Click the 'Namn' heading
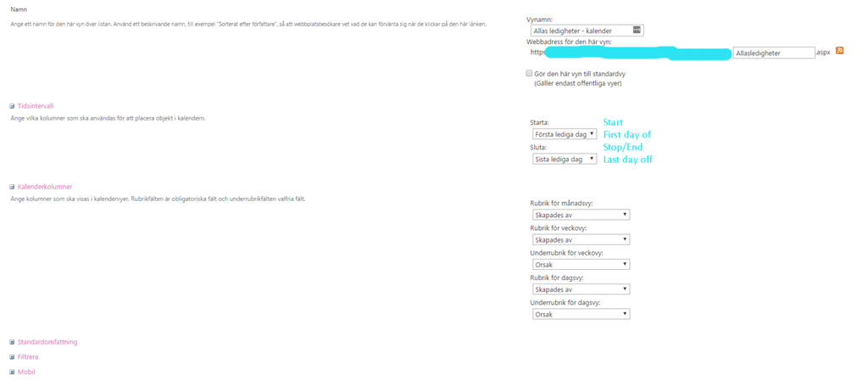The height and width of the screenshot is (387, 868). pyautogui.click(x=19, y=10)
